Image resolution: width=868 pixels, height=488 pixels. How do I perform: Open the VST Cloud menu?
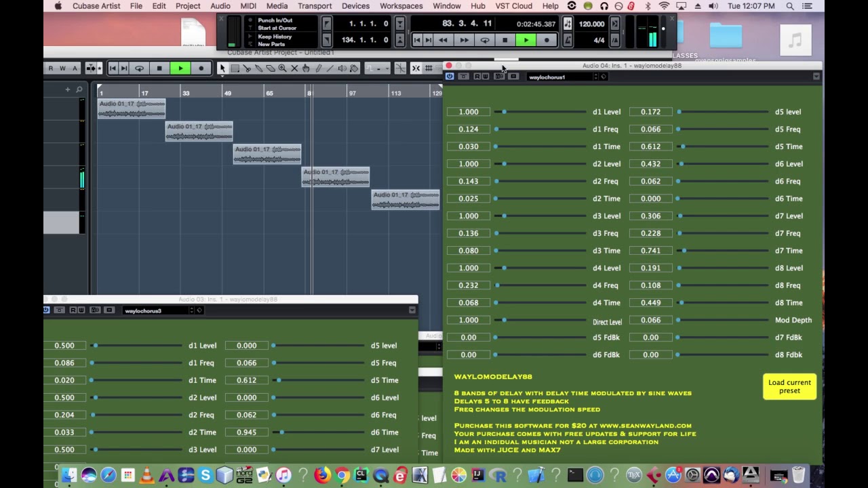point(513,6)
